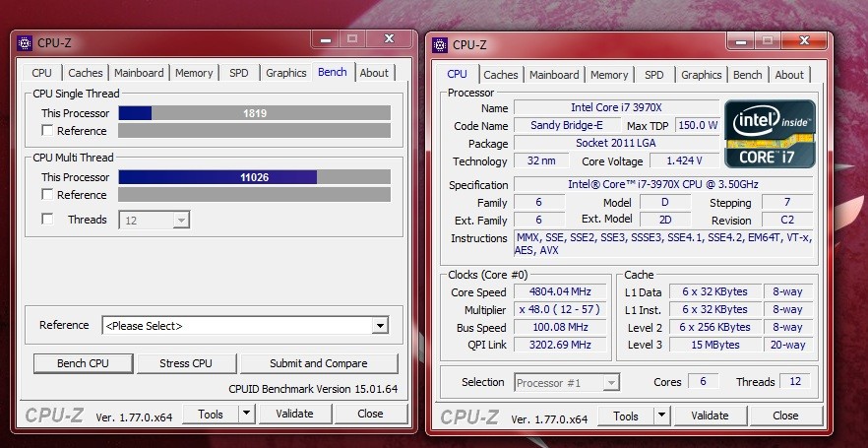Screen dimensions: 868x448
Task: Start the Bench CPU button
Action: [x=83, y=363]
